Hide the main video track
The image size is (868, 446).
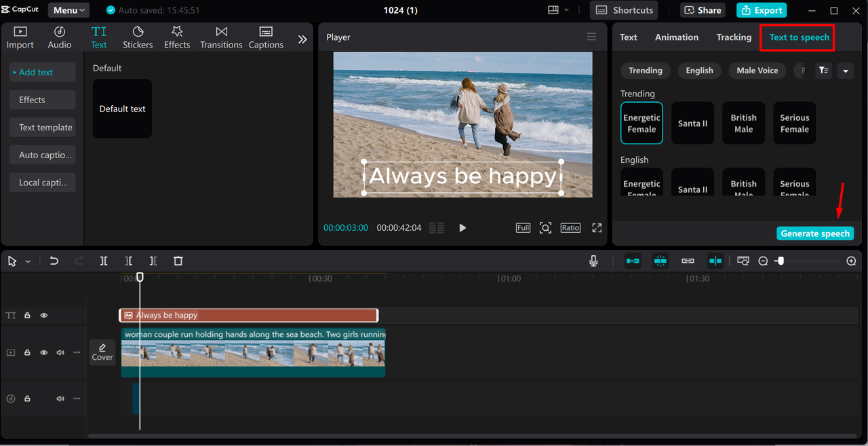[44, 353]
